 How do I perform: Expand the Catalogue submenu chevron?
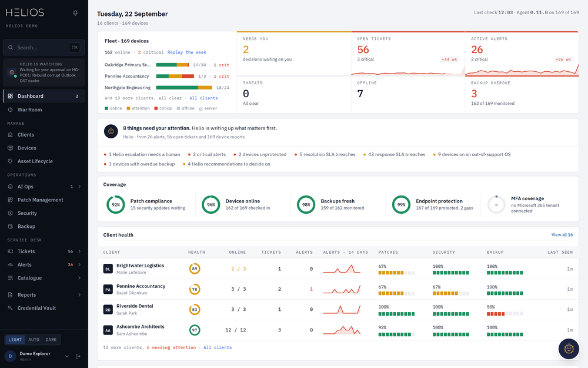point(79,278)
